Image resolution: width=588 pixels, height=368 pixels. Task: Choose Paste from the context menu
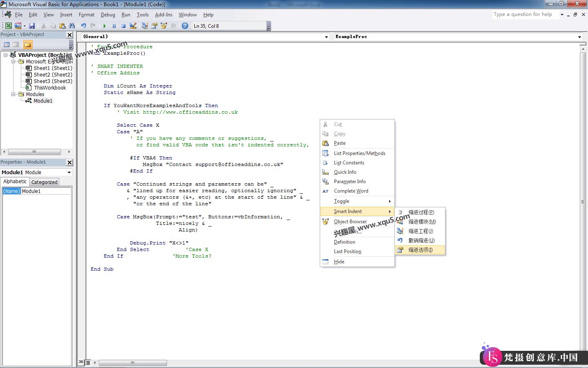point(357,143)
